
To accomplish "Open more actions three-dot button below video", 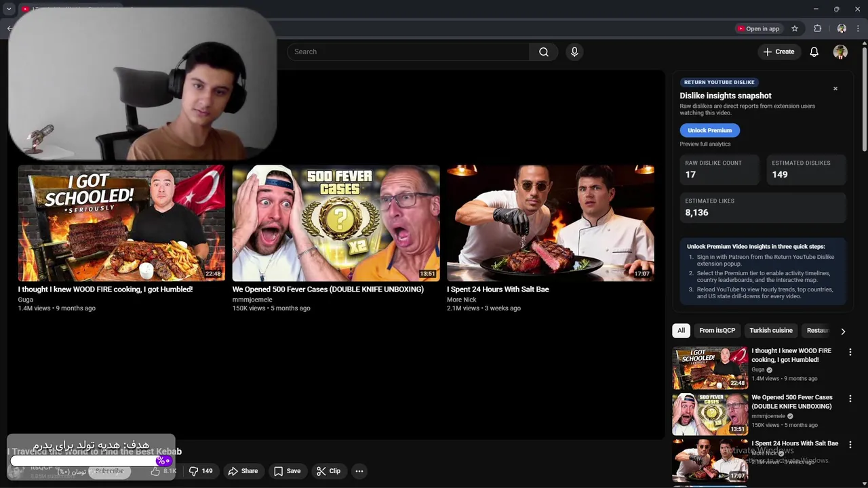I will pyautogui.click(x=359, y=471).
